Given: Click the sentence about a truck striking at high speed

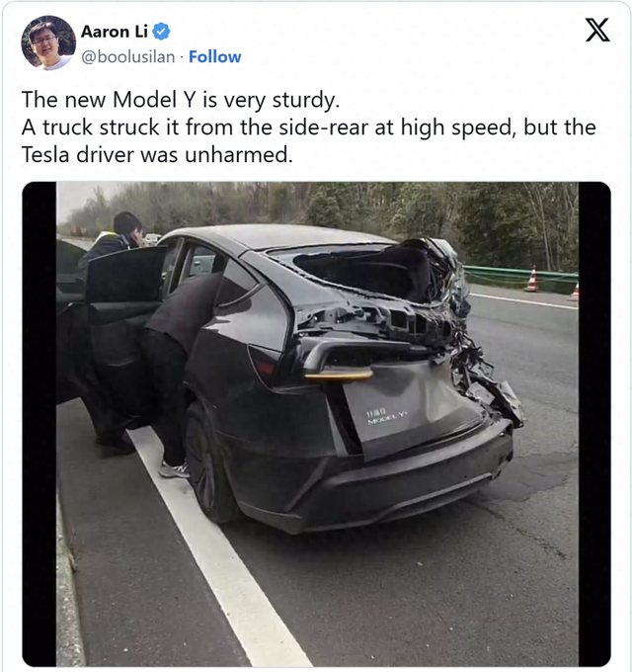Looking at the screenshot, I should click(309, 127).
